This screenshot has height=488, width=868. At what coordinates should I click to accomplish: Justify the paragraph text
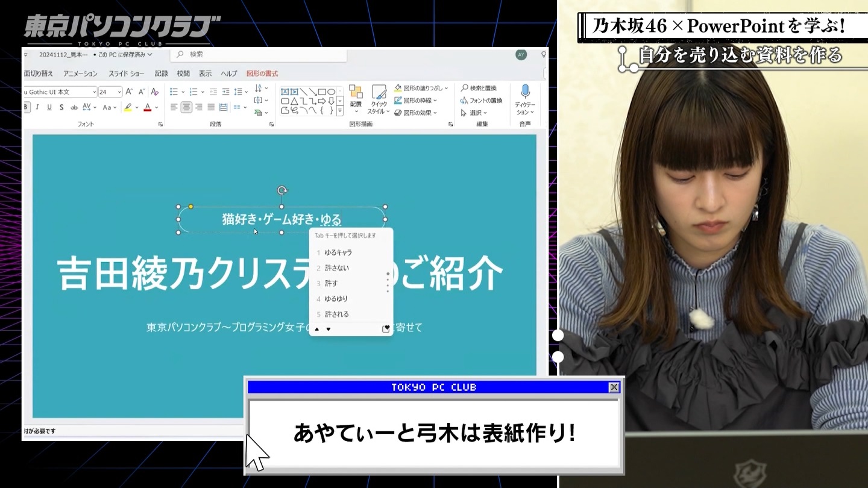tap(211, 107)
